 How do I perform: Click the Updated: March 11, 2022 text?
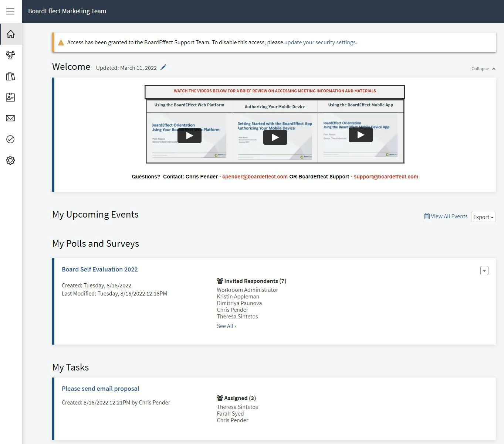[x=126, y=68]
